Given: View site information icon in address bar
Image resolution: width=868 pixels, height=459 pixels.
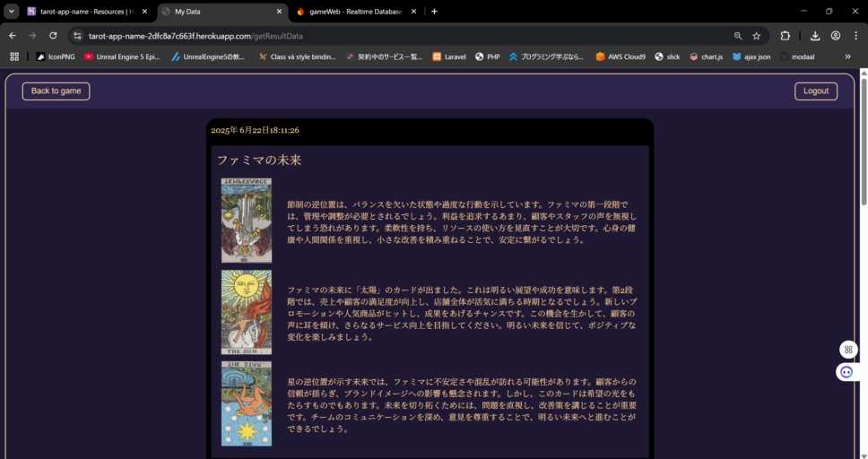Looking at the screenshot, I should pos(77,36).
